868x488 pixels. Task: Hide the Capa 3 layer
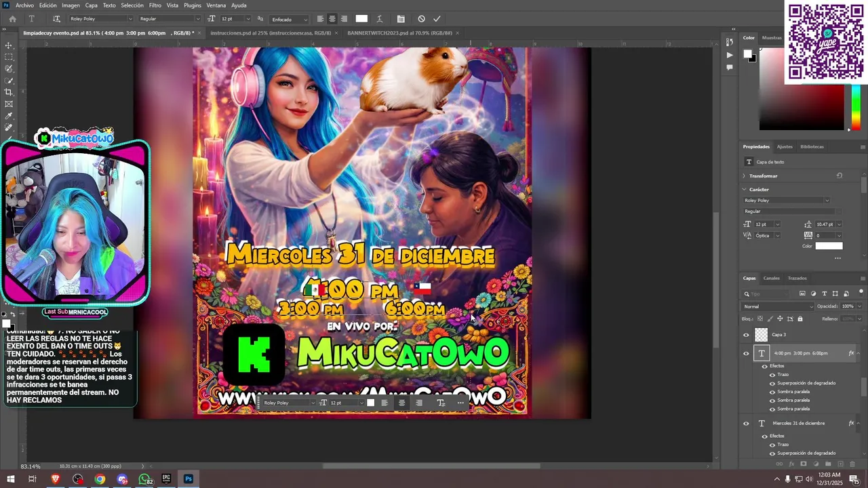(746, 335)
